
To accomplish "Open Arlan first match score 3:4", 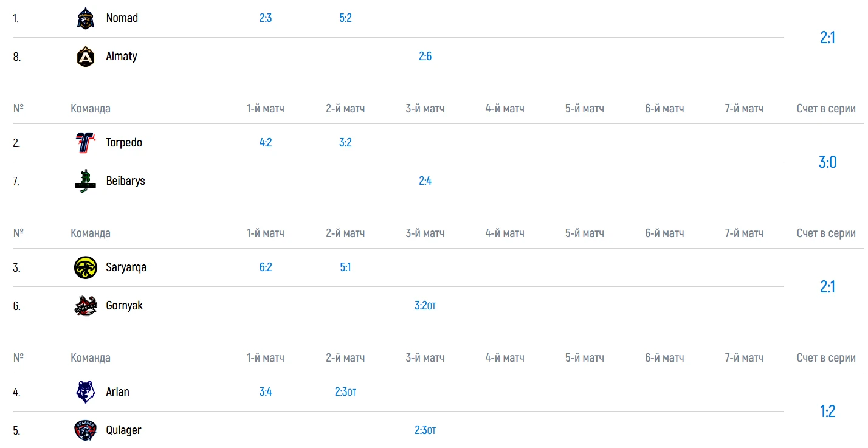I will coord(266,392).
